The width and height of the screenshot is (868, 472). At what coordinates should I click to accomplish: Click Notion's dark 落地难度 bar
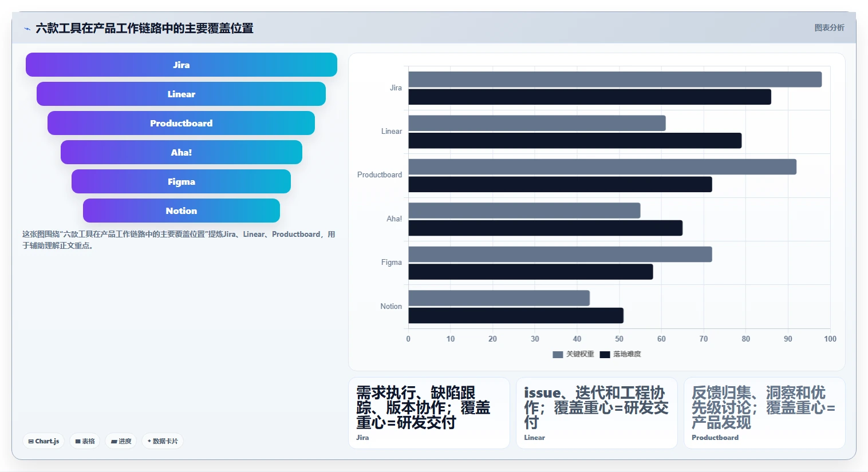coord(516,316)
